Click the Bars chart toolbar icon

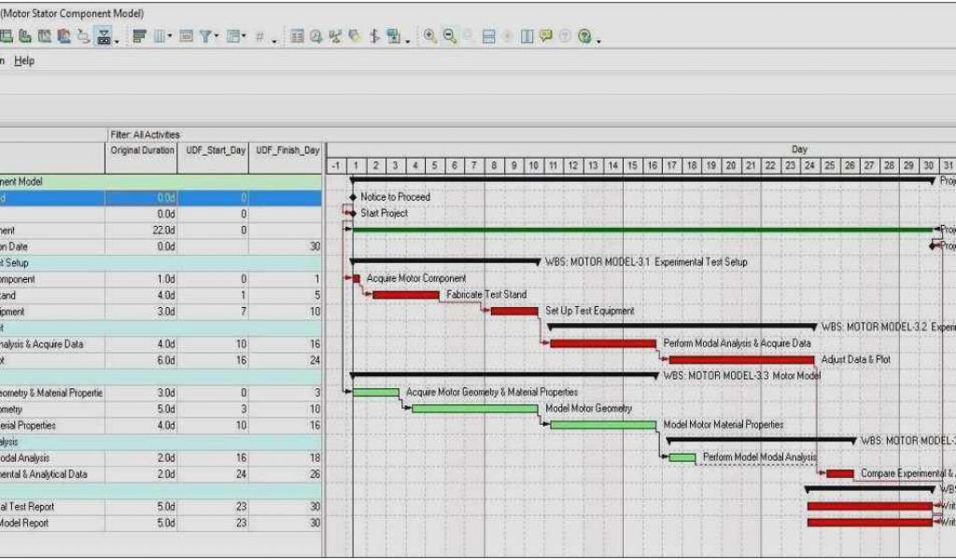[139, 36]
